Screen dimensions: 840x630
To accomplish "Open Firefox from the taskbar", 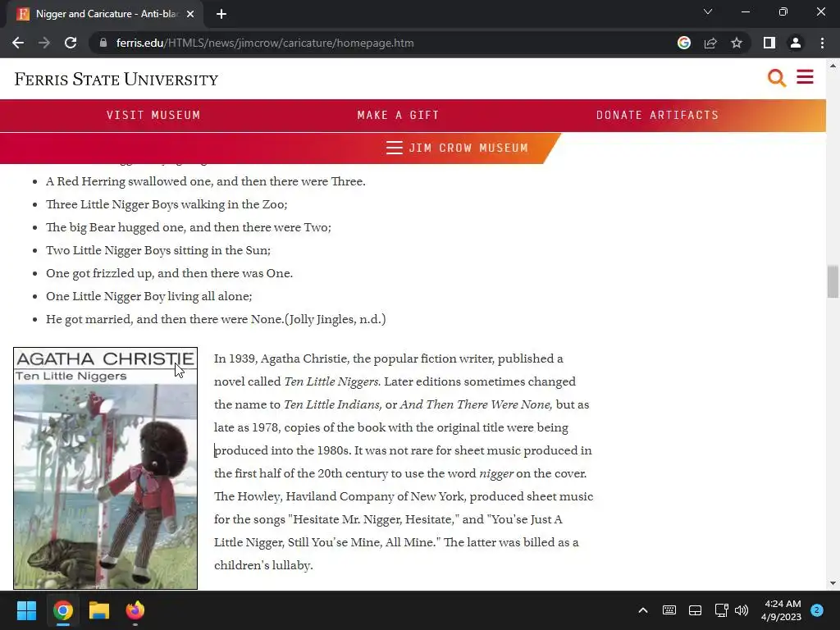I will point(135,610).
